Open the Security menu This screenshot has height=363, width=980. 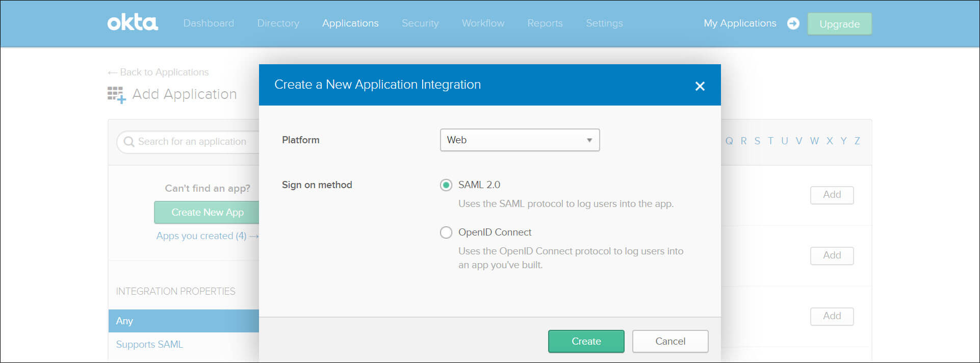tap(420, 23)
